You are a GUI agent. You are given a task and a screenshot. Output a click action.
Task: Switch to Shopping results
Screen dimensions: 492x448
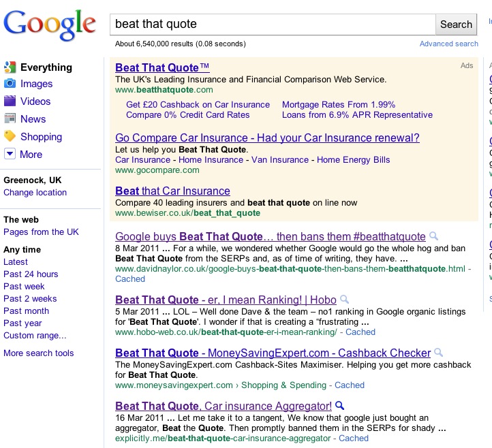coord(41,137)
